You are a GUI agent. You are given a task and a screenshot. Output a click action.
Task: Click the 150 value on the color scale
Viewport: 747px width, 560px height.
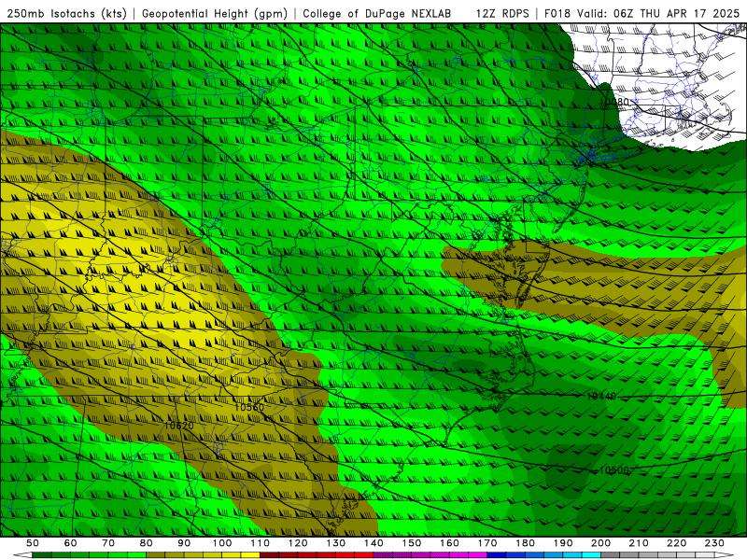(411, 543)
